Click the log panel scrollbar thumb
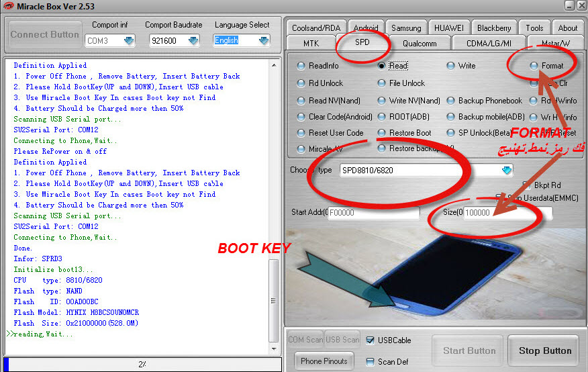 tap(273, 301)
